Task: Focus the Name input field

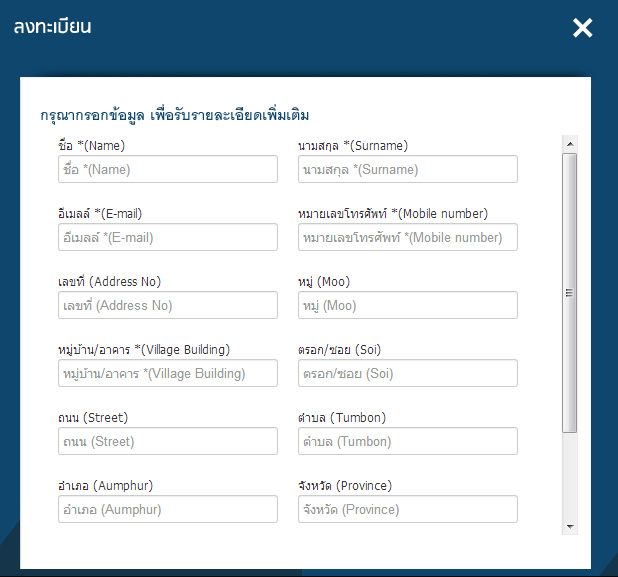Action: click(x=168, y=170)
